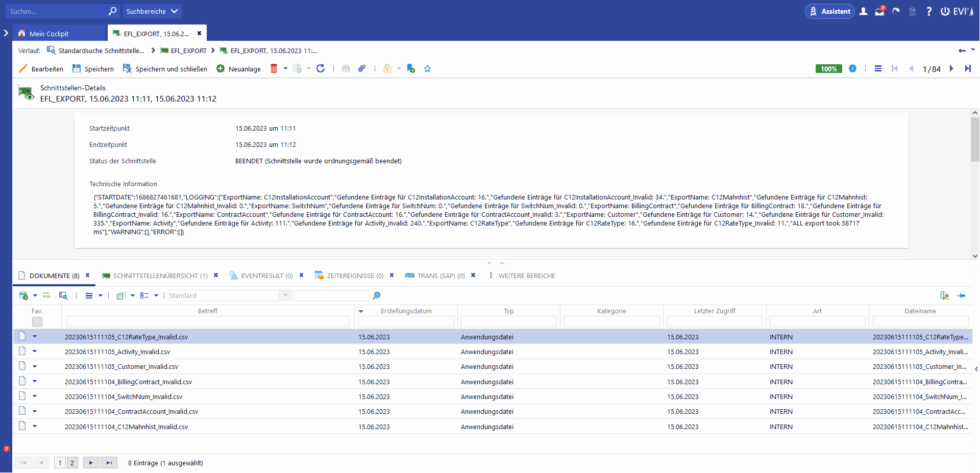Click the paperclip attachment icon
The height and width of the screenshot is (473, 980).
362,69
